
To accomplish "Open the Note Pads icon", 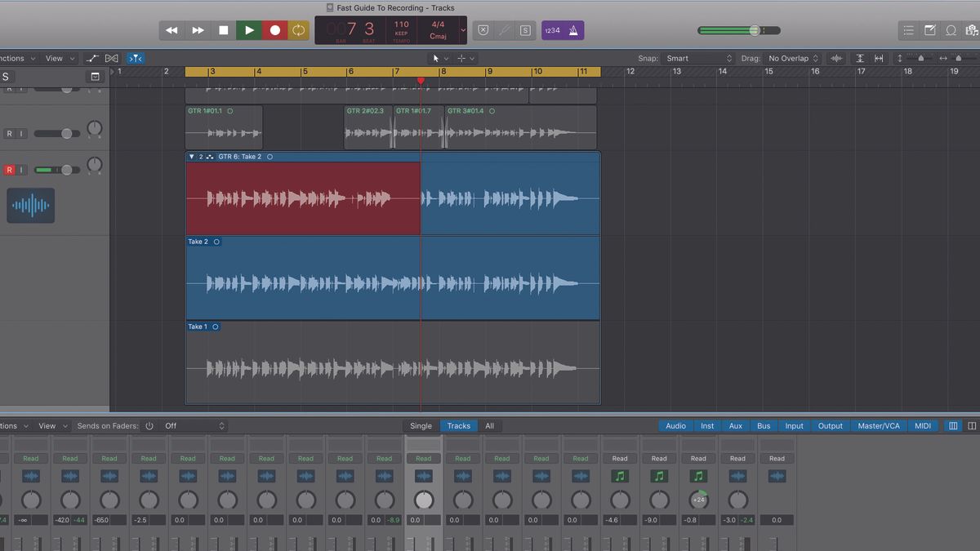I will click(929, 30).
